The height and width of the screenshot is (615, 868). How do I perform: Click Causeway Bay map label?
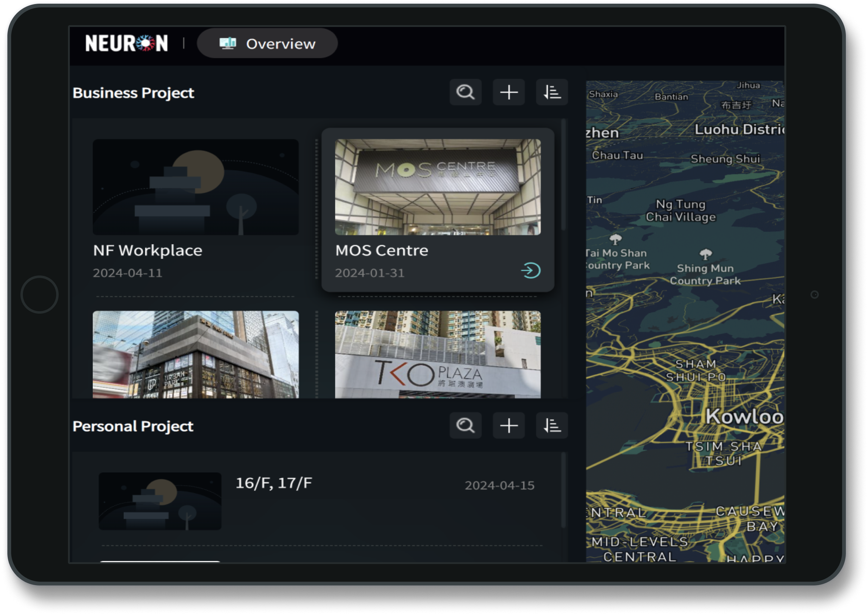(x=749, y=519)
